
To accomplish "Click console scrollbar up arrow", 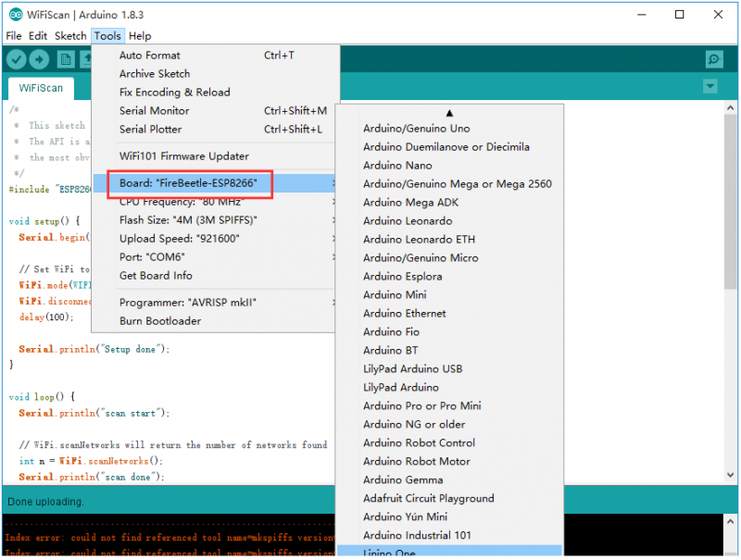I will coord(730,522).
